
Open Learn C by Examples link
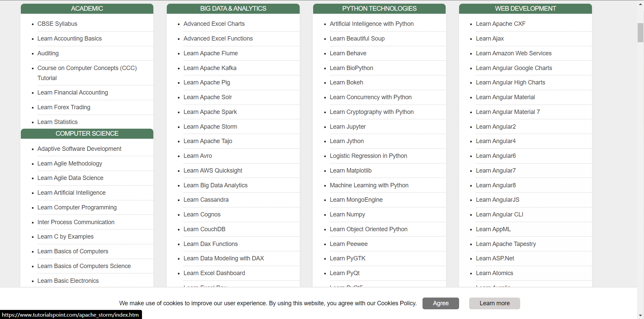(x=65, y=237)
